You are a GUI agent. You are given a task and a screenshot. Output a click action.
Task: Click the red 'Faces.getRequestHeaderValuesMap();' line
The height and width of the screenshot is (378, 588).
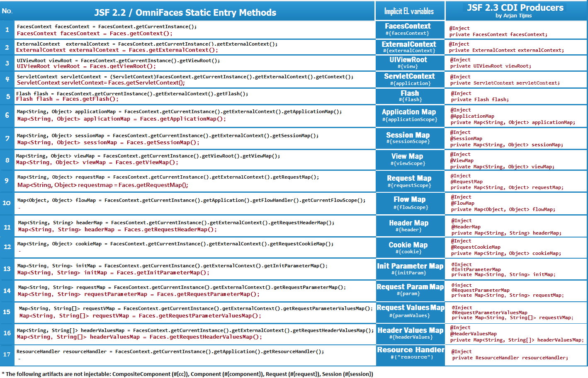(139, 337)
